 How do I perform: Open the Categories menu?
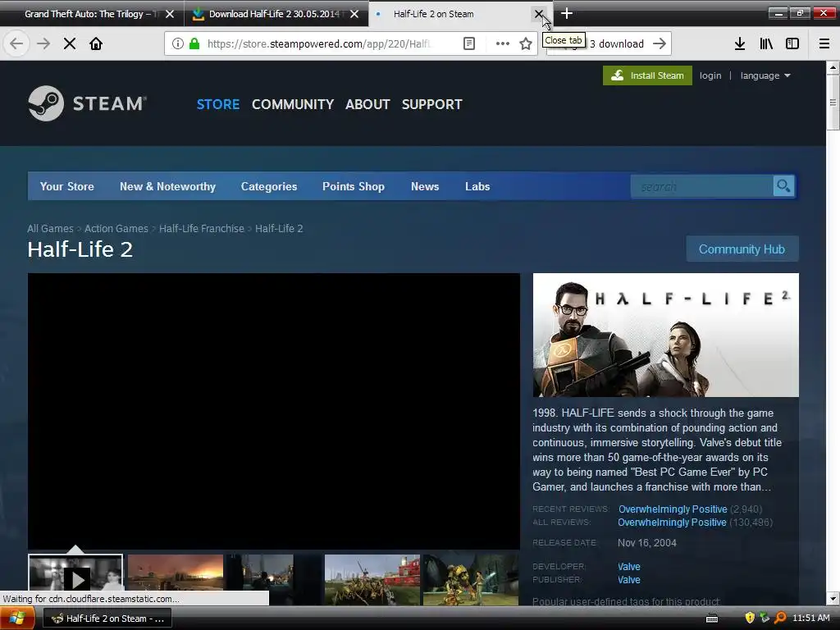click(269, 186)
